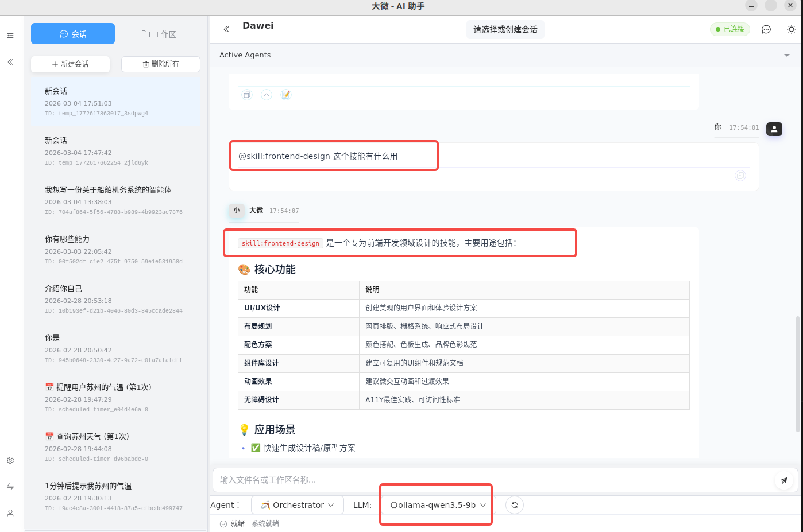This screenshot has height=532, width=803.
Task: Click the send message paper-plane icon
Action: coord(783,480)
